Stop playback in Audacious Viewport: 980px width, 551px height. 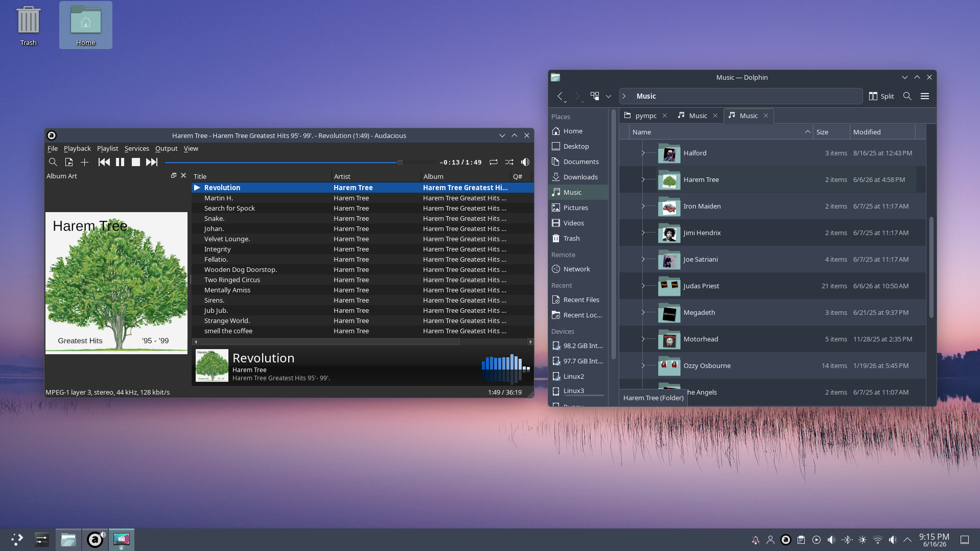coord(136,162)
